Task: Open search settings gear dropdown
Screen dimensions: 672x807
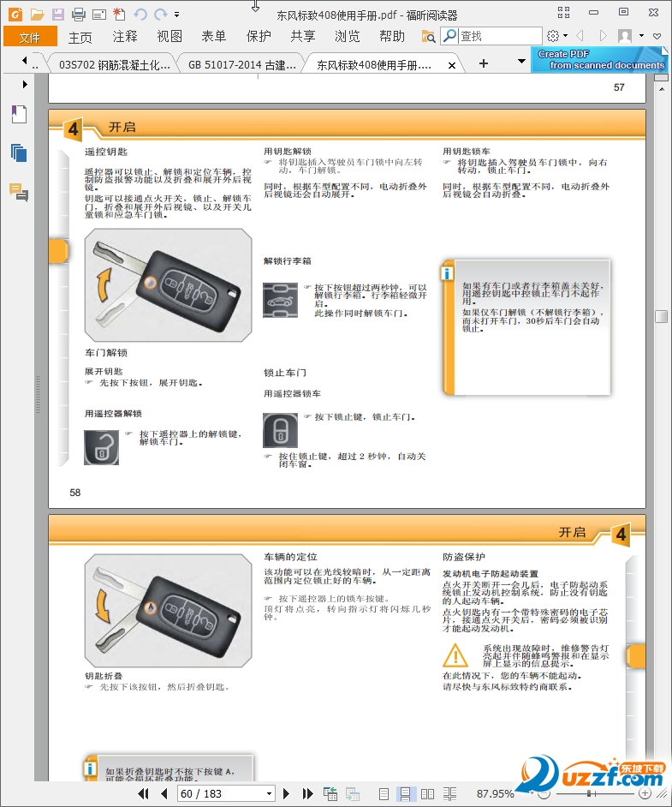Action: (x=556, y=36)
